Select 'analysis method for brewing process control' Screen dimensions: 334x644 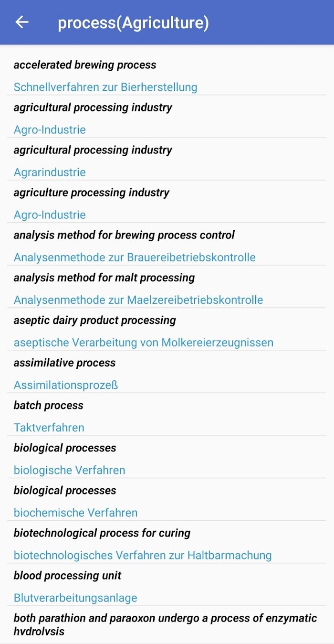tap(124, 235)
